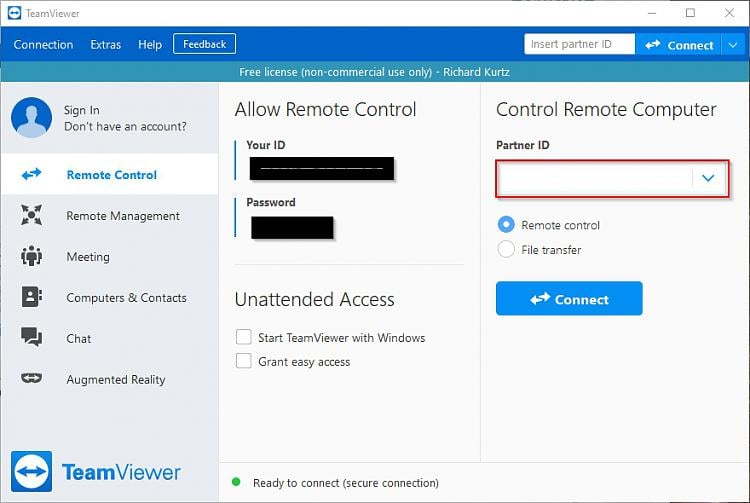Viewport: 750px width, 503px height.
Task: Expand the dropdown arrow beside top Connect
Action: (733, 45)
